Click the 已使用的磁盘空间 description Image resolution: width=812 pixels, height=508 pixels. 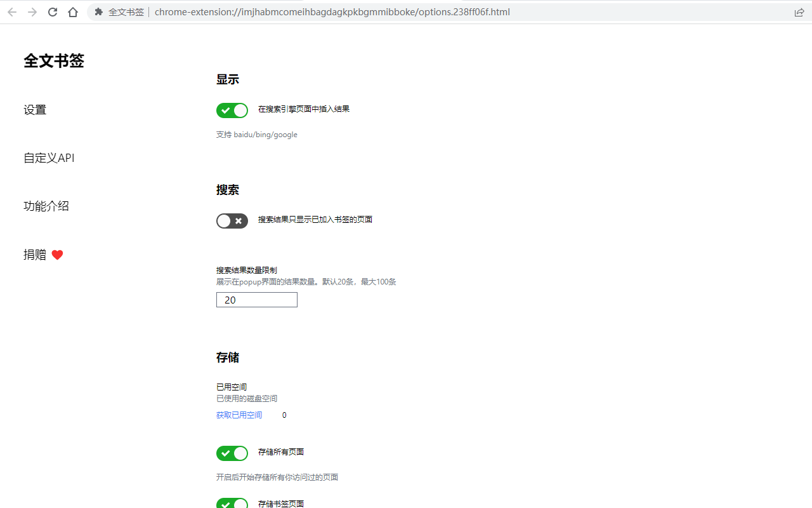247,399
